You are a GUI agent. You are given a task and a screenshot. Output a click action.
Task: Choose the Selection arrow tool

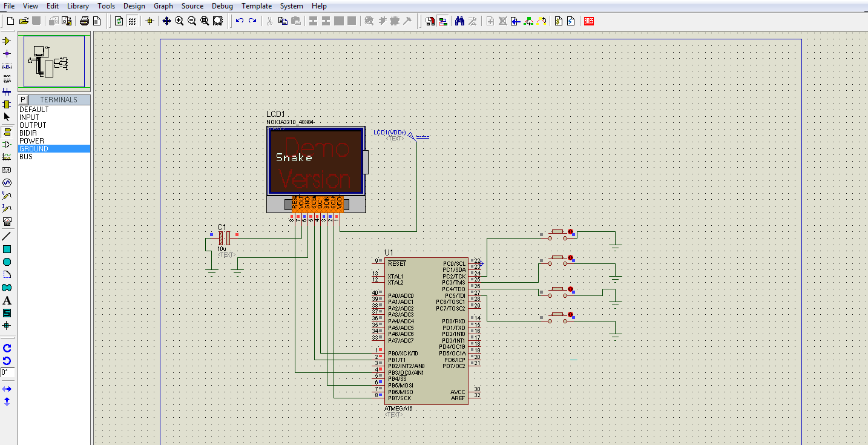coord(7,117)
